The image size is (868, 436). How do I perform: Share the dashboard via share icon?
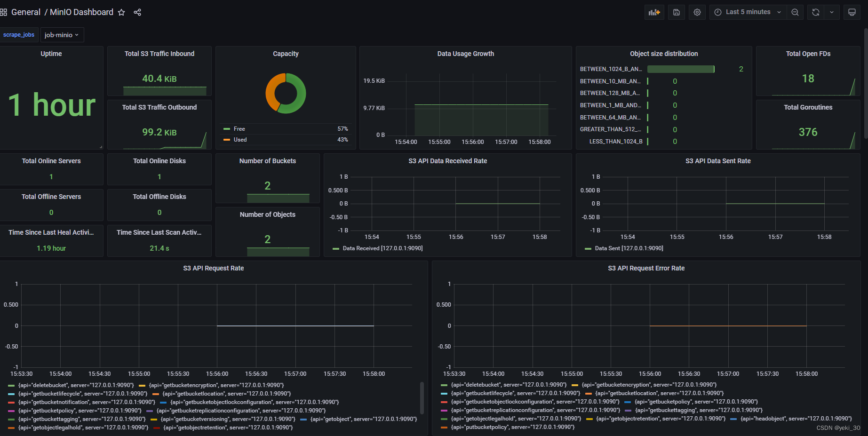[137, 12]
